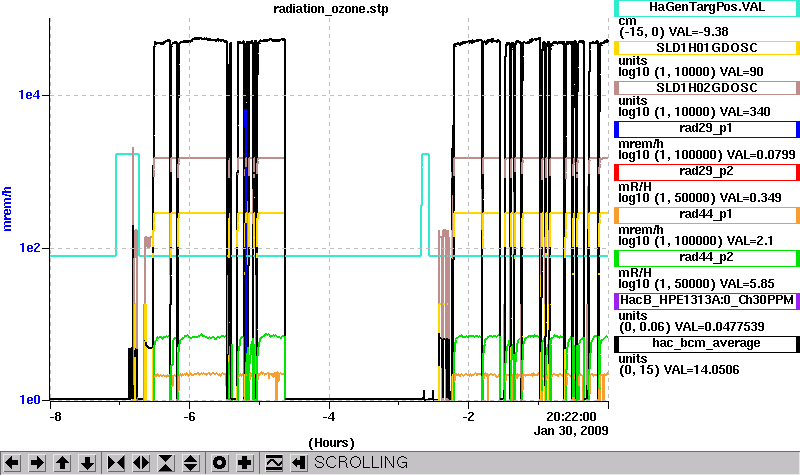Viewport: 800px width, 475px height.
Task: Select the rad29_p2 red legend entry
Action: coord(707,171)
